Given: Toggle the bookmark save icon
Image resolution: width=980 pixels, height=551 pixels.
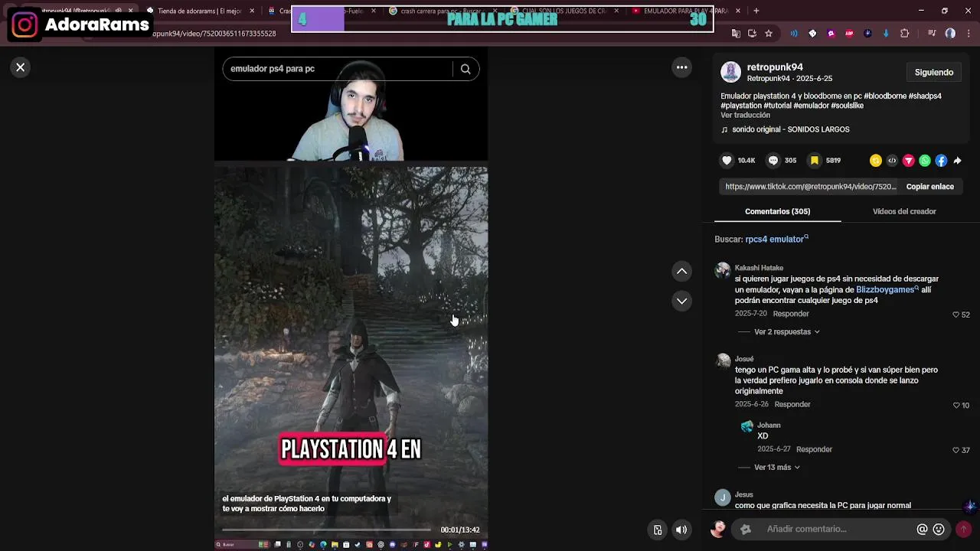Looking at the screenshot, I should 815,161.
